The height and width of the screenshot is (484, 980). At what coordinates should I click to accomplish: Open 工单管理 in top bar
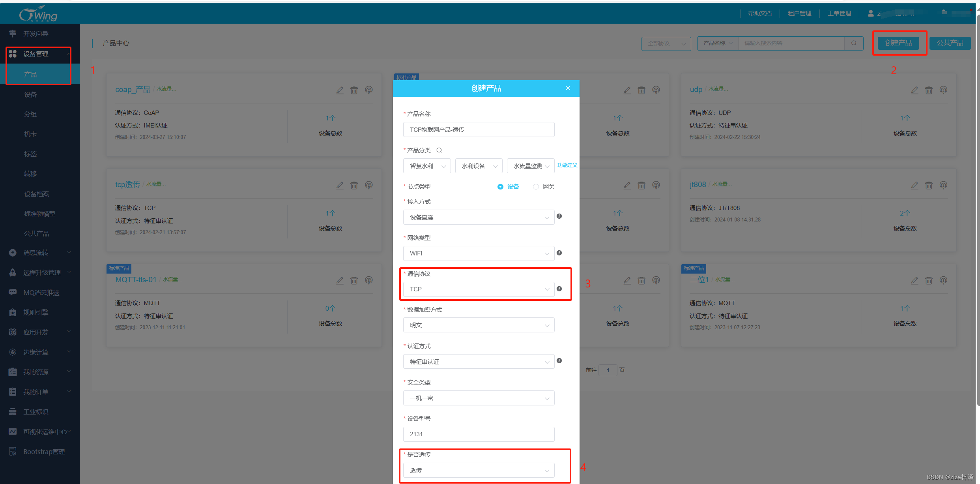pos(839,13)
